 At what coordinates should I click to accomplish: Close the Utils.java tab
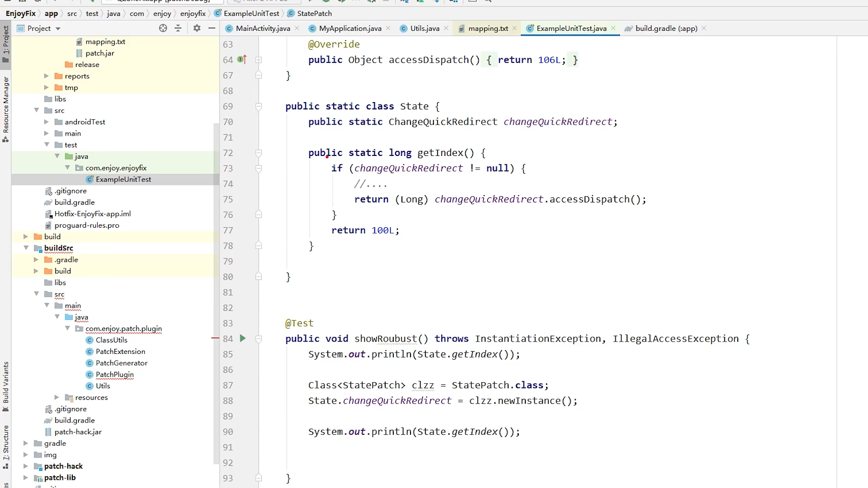click(x=446, y=28)
